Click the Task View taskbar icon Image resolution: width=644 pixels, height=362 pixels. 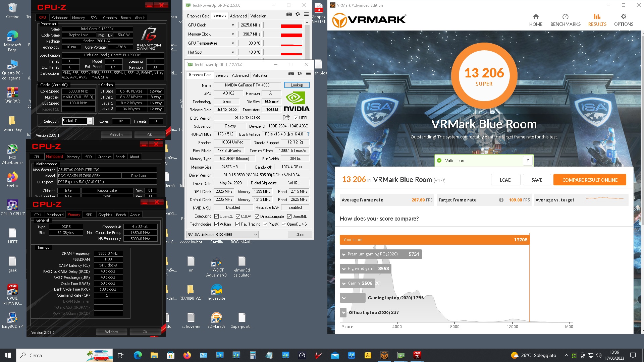tap(121, 355)
